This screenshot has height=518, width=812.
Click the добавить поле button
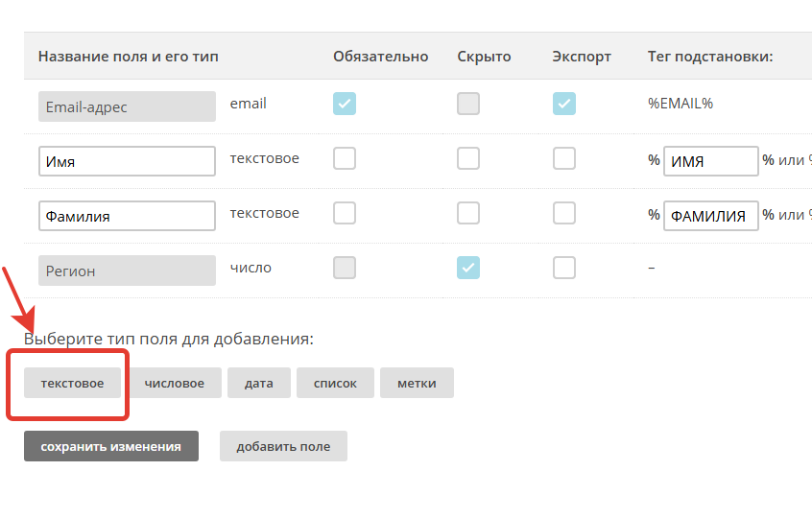click(283, 446)
